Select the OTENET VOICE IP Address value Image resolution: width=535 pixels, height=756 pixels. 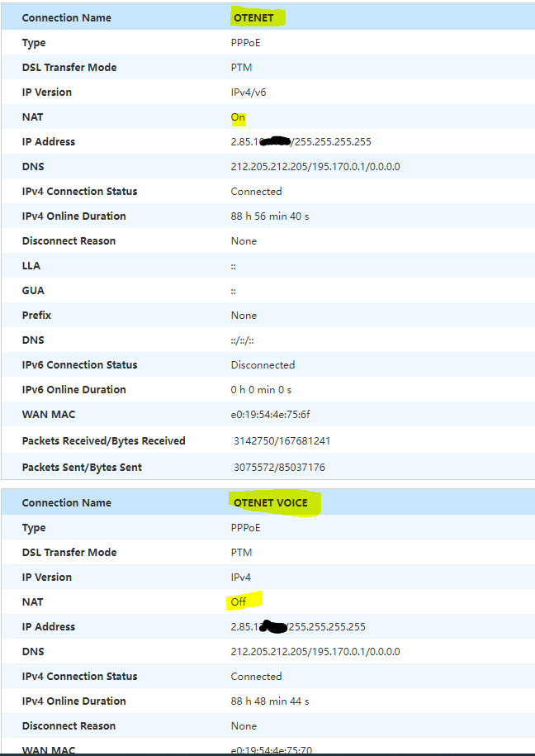298,627
